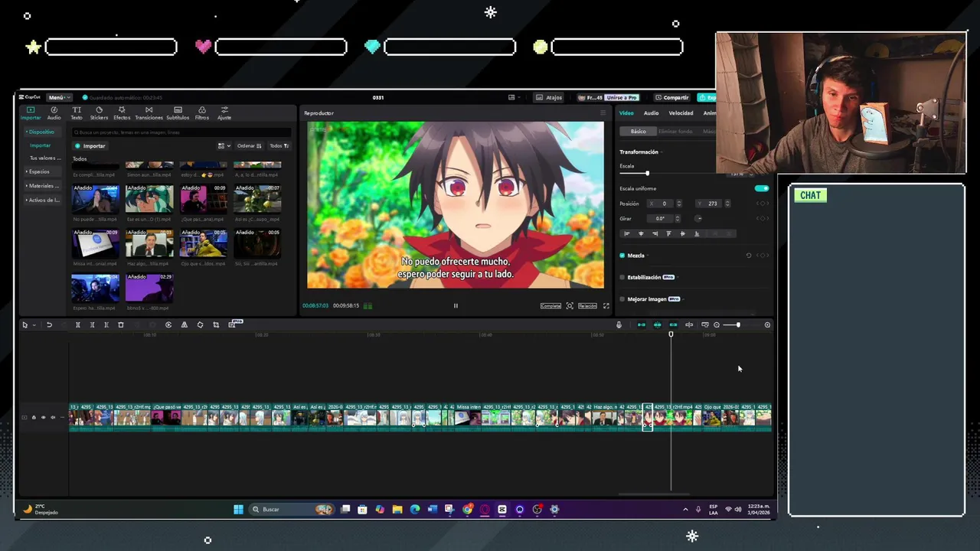Click the zoom-out circle icon on timeline

(717, 325)
